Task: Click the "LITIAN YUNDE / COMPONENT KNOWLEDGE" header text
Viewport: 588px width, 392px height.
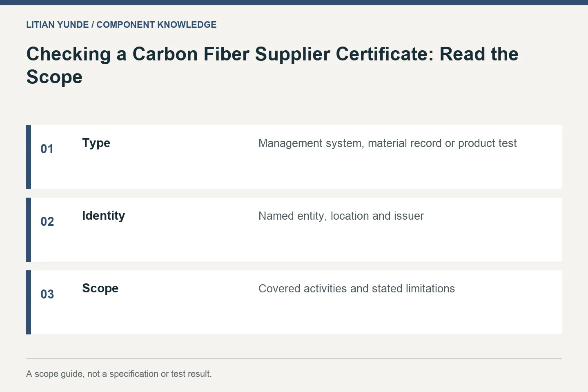Action: (x=121, y=24)
